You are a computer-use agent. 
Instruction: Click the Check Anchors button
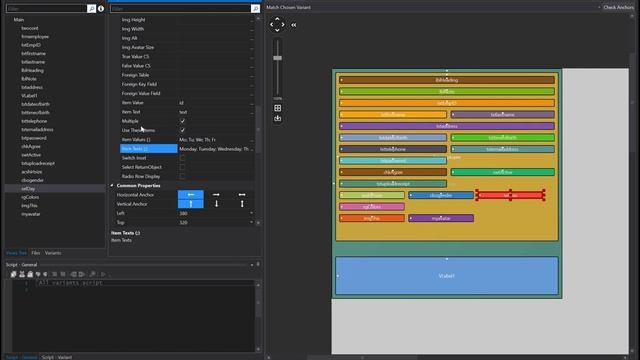(x=618, y=7)
